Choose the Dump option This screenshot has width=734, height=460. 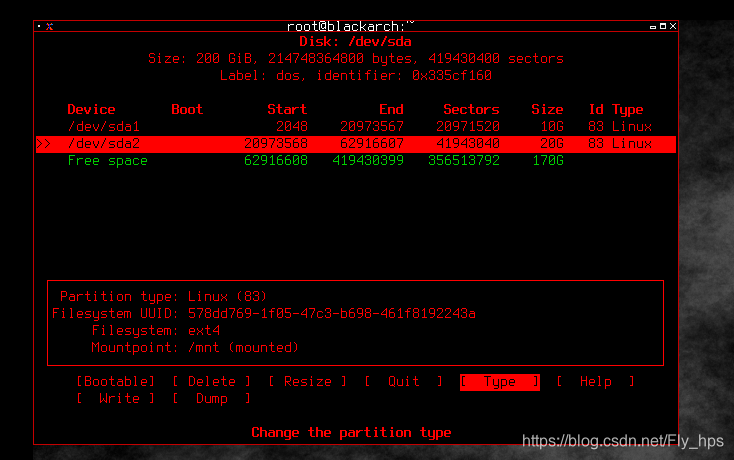[212, 399]
